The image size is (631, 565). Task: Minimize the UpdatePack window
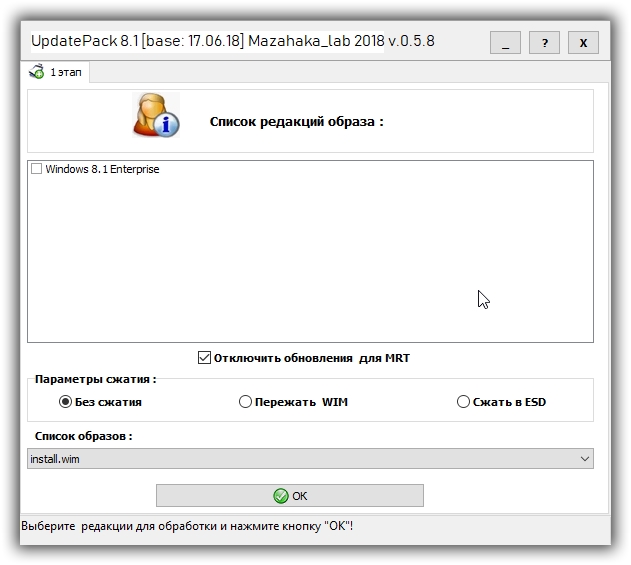click(505, 42)
